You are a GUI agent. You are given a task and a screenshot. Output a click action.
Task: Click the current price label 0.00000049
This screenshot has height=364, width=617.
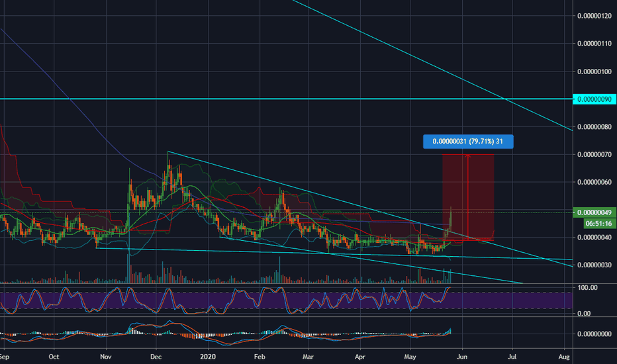(x=594, y=212)
